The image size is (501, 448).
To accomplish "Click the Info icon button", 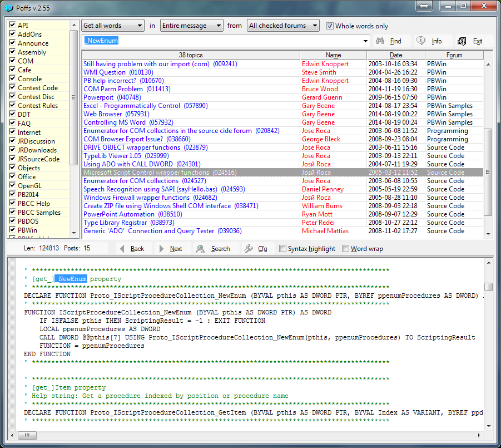I will pos(421,41).
